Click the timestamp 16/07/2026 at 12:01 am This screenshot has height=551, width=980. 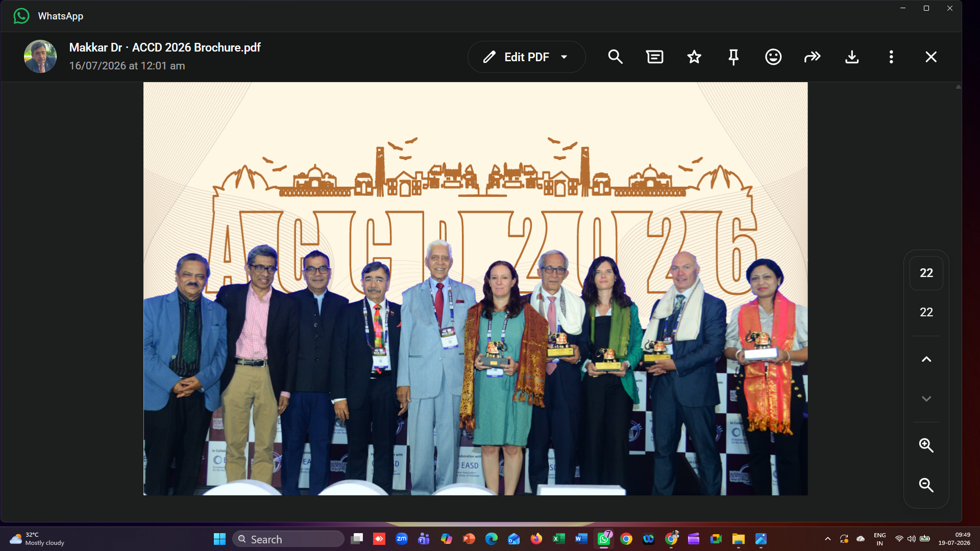(x=127, y=66)
